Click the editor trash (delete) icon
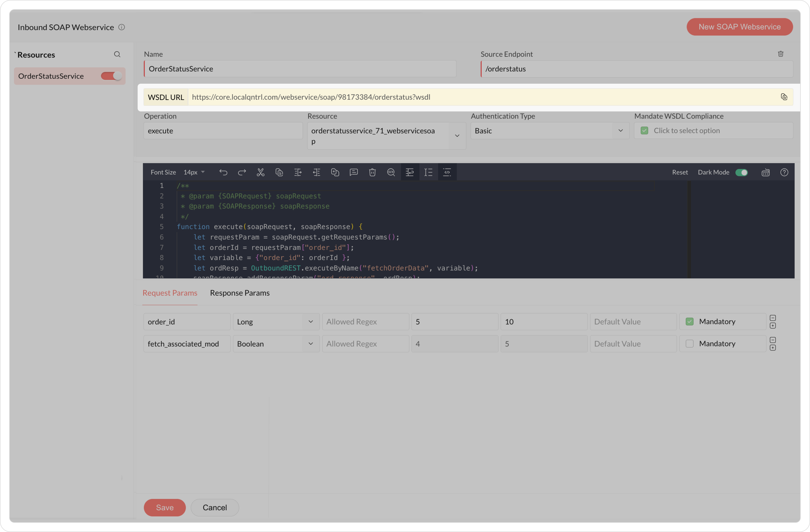810x532 pixels. tap(372, 172)
